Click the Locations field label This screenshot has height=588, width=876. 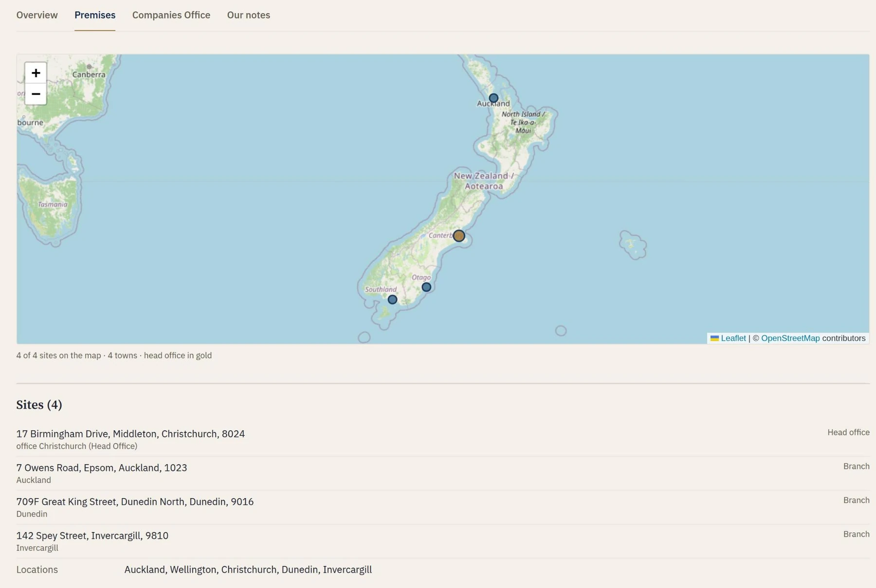[37, 570]
